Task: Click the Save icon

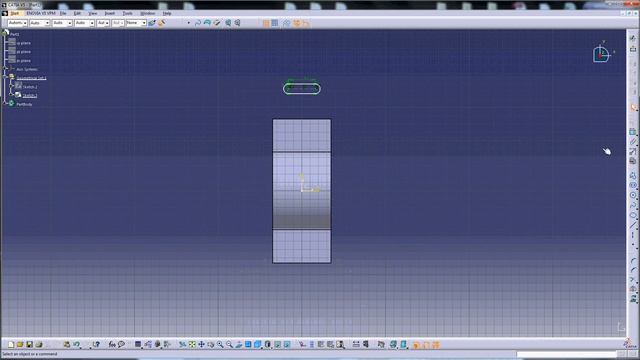Action: click(x=29, y=345)
